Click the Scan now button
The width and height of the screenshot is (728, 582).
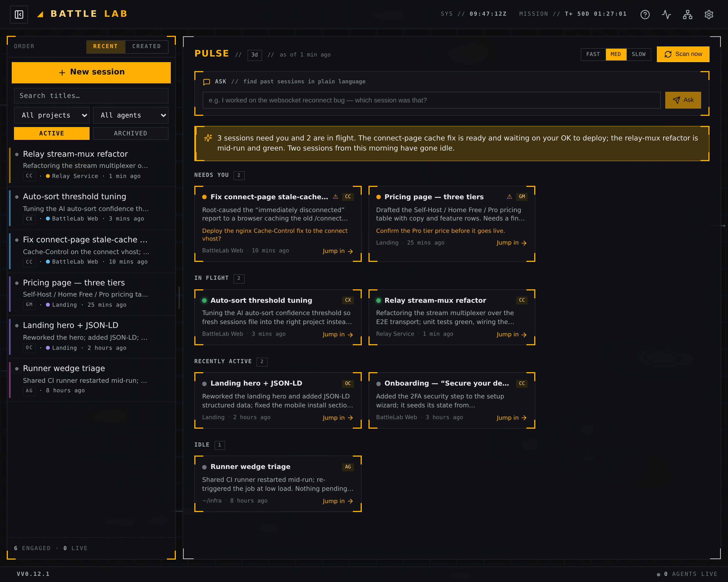point(683,54)
